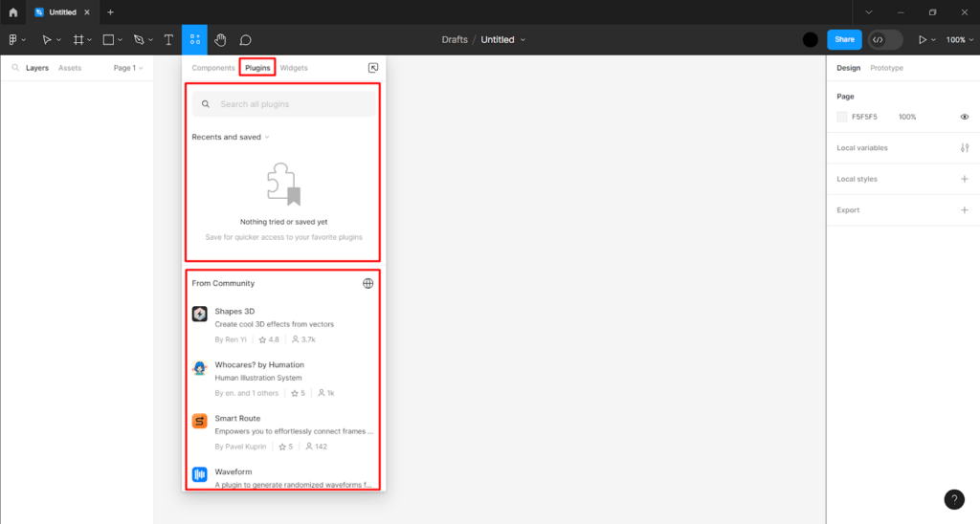
Task: Edit the F5F5F5 hex color value
Action: (864, 117)
